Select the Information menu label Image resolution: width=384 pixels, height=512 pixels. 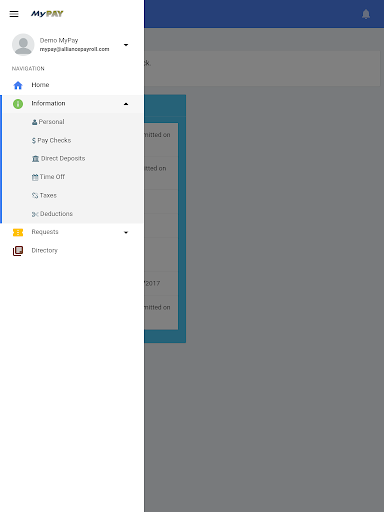click(x=48, y=103)
